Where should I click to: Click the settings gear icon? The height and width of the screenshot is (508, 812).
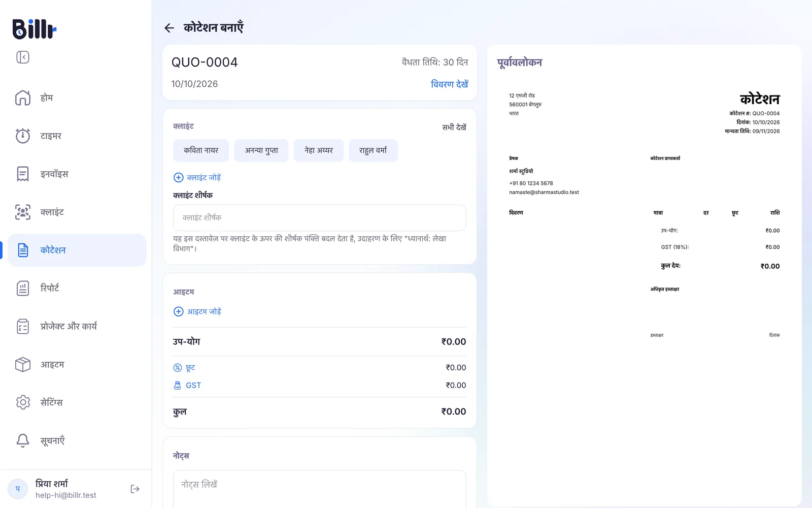pyautogui.click(x=23, y=402)
